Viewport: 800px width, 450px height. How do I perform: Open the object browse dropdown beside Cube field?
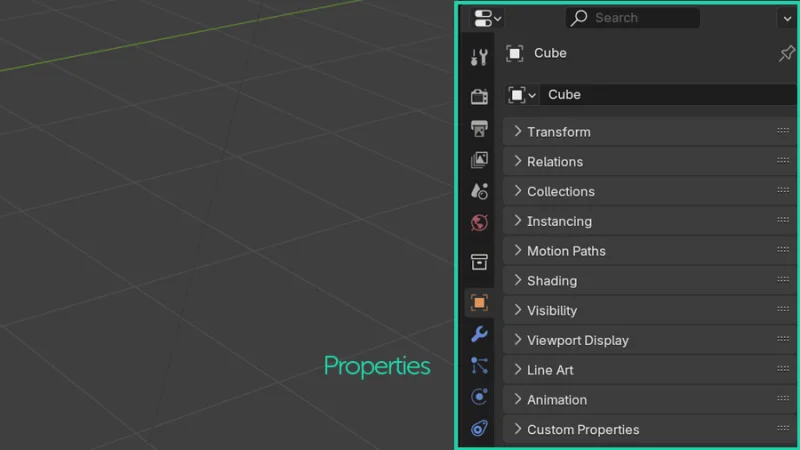coord(522,95)
